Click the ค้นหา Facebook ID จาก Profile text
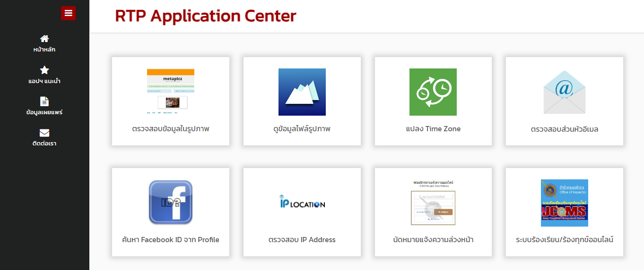Image resolution: width=644 pixels, height=270 pixels. click(171, 240)
